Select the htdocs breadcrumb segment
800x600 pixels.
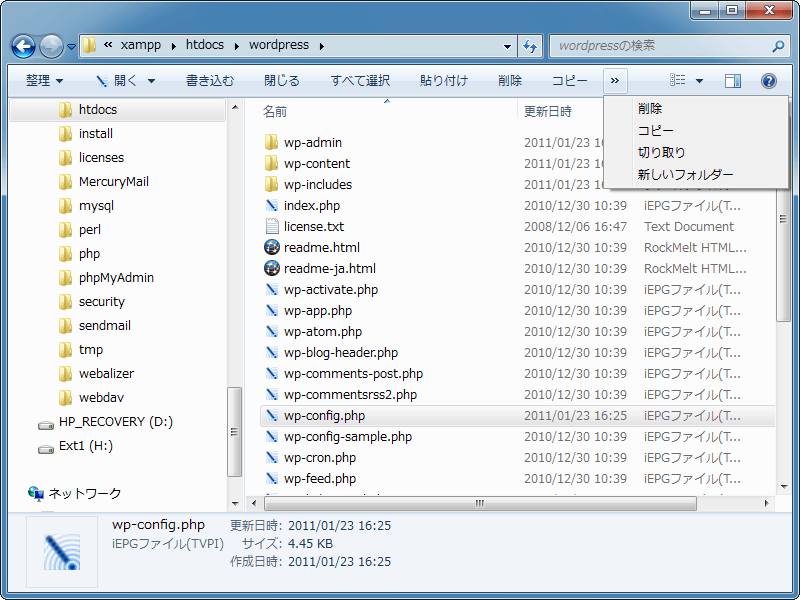pyautogui.click(x=205, y=45)
